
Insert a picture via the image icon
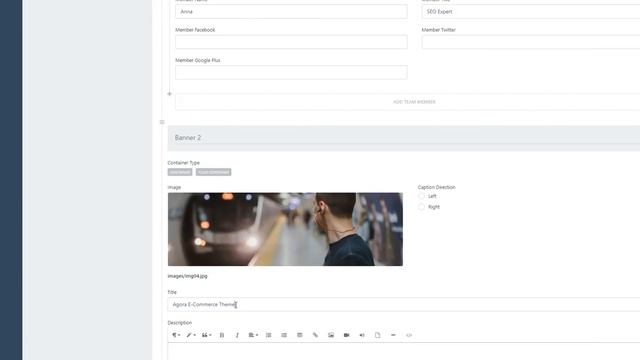331,335
